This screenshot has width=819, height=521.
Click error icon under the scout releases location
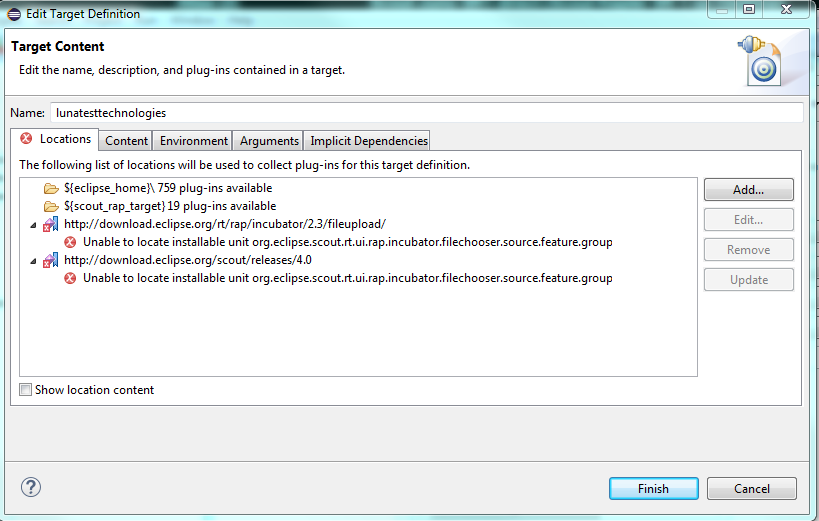pyautogui.click(x=70, y=279)
